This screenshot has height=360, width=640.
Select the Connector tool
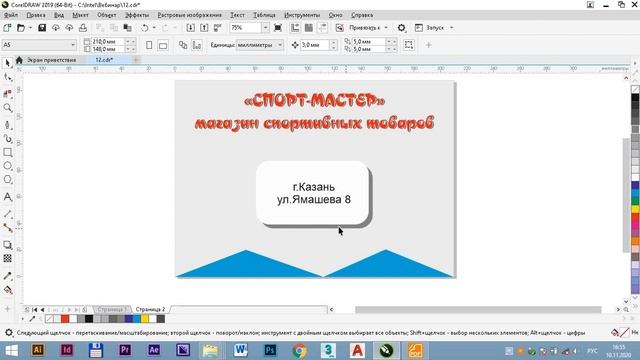coord(7,228)
